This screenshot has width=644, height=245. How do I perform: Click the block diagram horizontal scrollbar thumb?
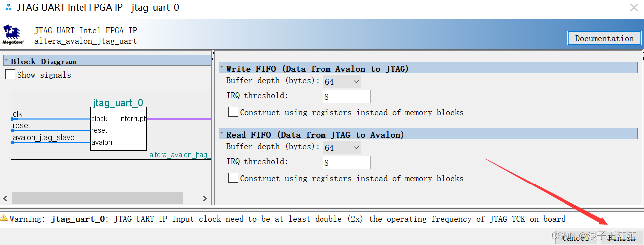coord(98,198)
